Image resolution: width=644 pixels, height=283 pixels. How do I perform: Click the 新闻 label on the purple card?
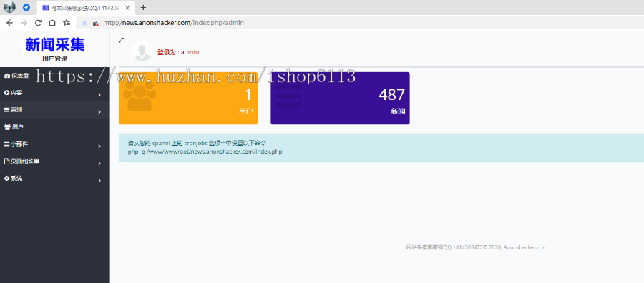coord(398,111)
